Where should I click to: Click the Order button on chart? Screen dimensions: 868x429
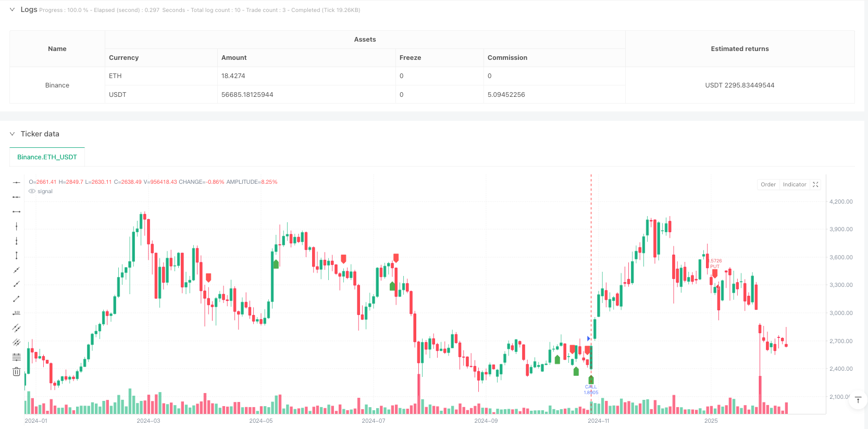click(x=768, y=184)
